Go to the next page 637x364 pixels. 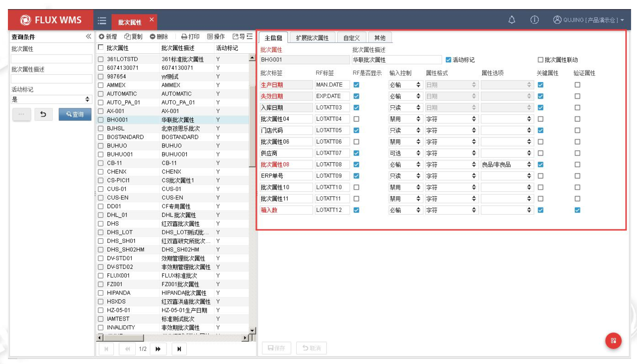click(158, 349)
